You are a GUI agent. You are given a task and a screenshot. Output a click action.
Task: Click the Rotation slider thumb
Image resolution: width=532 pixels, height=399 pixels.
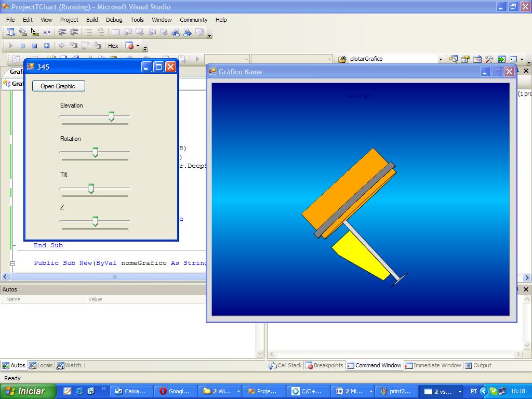click(96, 152)
